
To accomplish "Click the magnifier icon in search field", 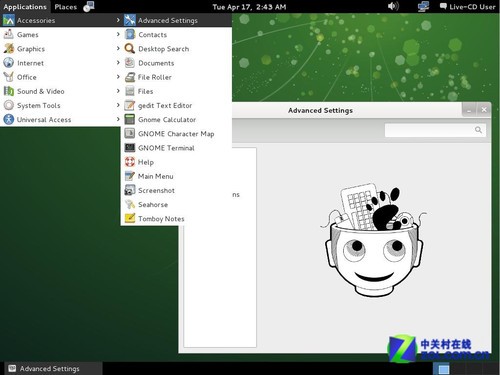I will click(x=478, y=130).
